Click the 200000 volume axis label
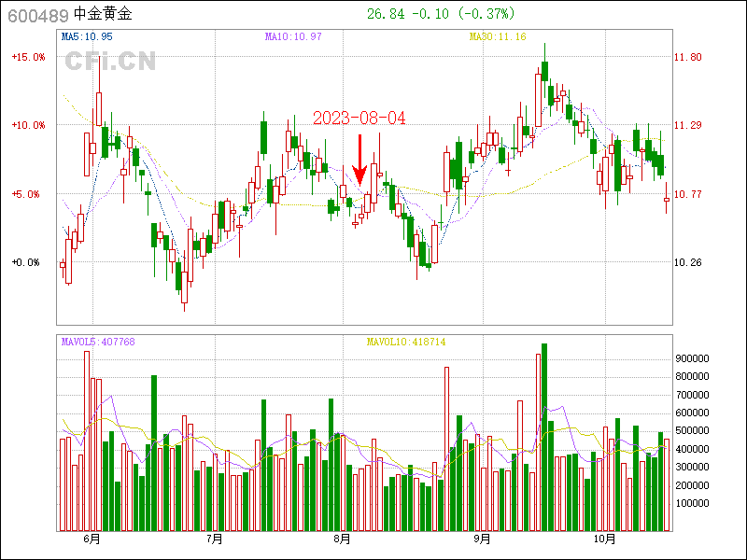This screenshot has height=560, width=747. click(692, 485)
